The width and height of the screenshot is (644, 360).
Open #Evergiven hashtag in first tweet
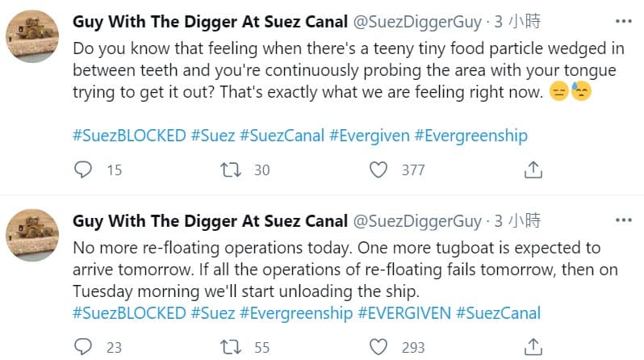[x=370, y=136]
